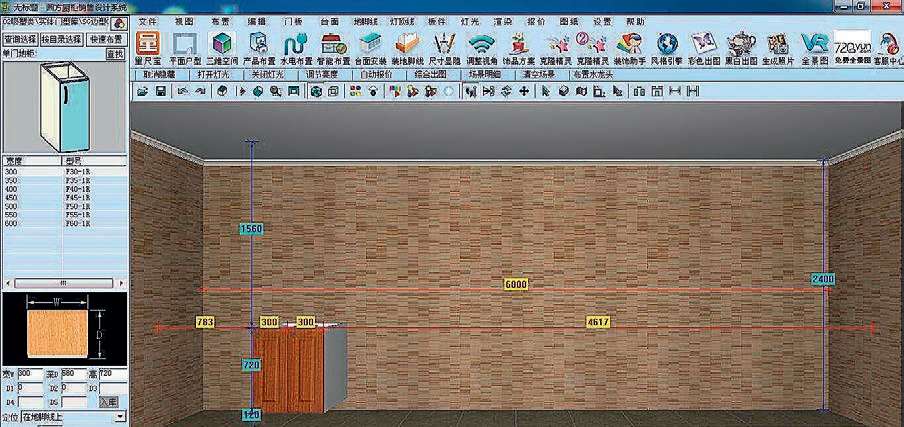
Task: Click the open-file icon in small toolbar
Action: (143, 91)
